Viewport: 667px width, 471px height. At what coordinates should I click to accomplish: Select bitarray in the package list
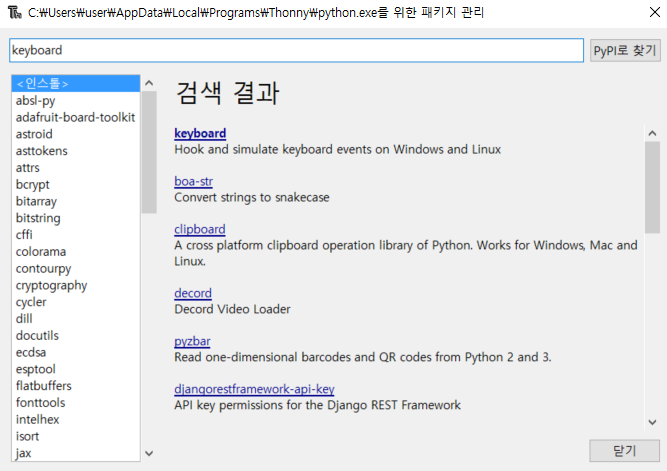click(x=76, y=201)
